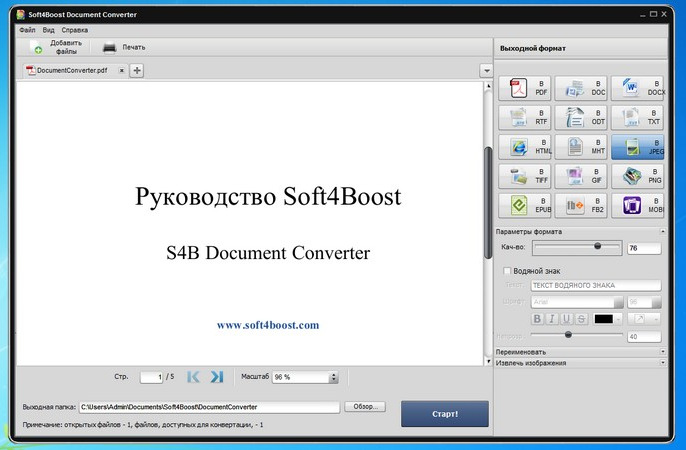Click the page number input field
The image size is (686, 450).
(x=151, y=377)
